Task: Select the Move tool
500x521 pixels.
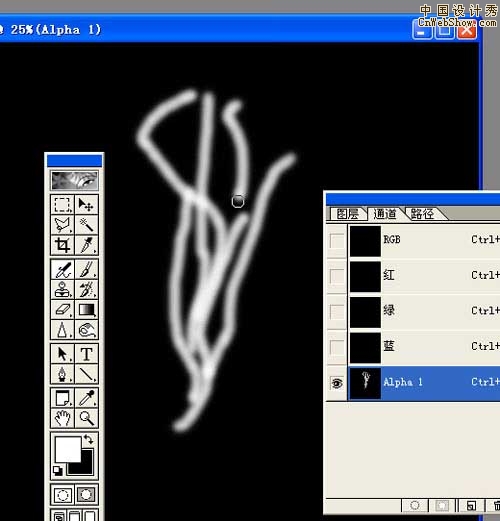Action: [x=86, y=204]
